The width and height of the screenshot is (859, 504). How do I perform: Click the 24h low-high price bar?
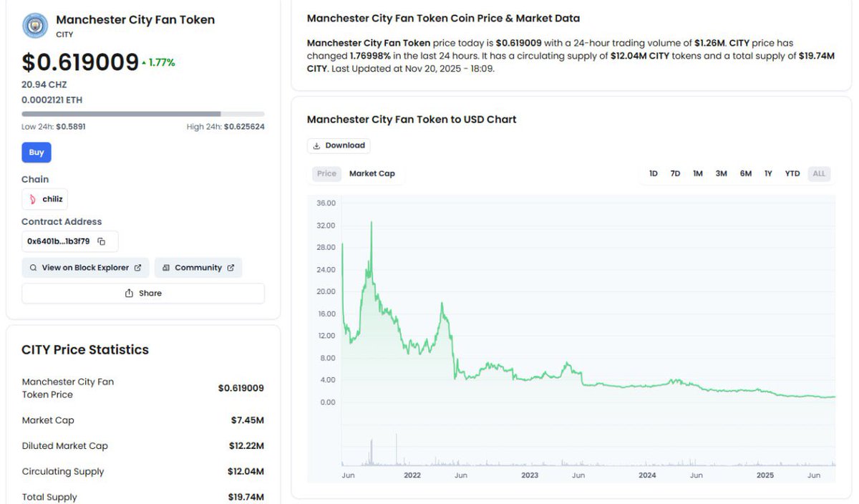click(143, 114)
